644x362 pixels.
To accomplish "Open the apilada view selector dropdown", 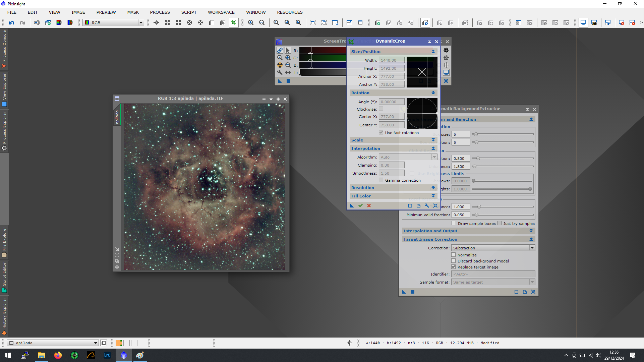I will [x=53, y=343].
